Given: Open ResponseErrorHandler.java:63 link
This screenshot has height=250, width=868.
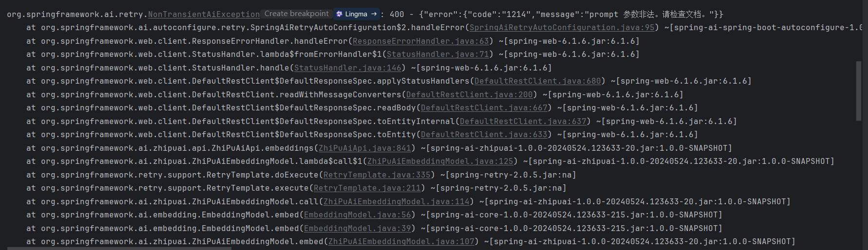Looking at the screenshot, I should pyautogui.click(x=421, y=41).
